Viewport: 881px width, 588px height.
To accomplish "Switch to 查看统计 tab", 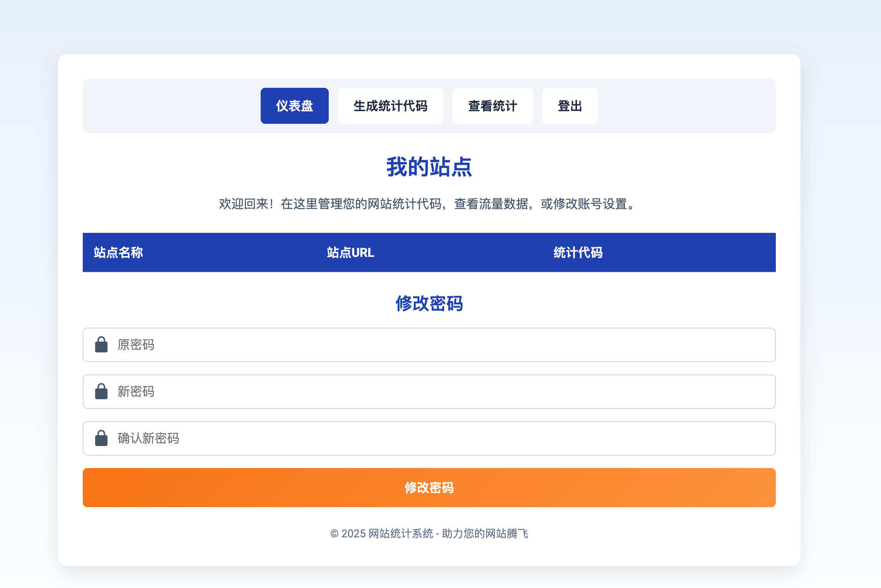I will (492, 106).
